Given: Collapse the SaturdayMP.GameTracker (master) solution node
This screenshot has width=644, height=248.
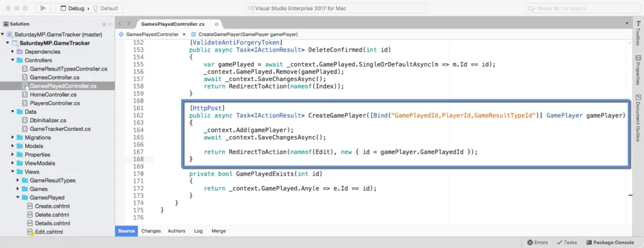Looking at the screenshot, I should (x=3, y=35).
